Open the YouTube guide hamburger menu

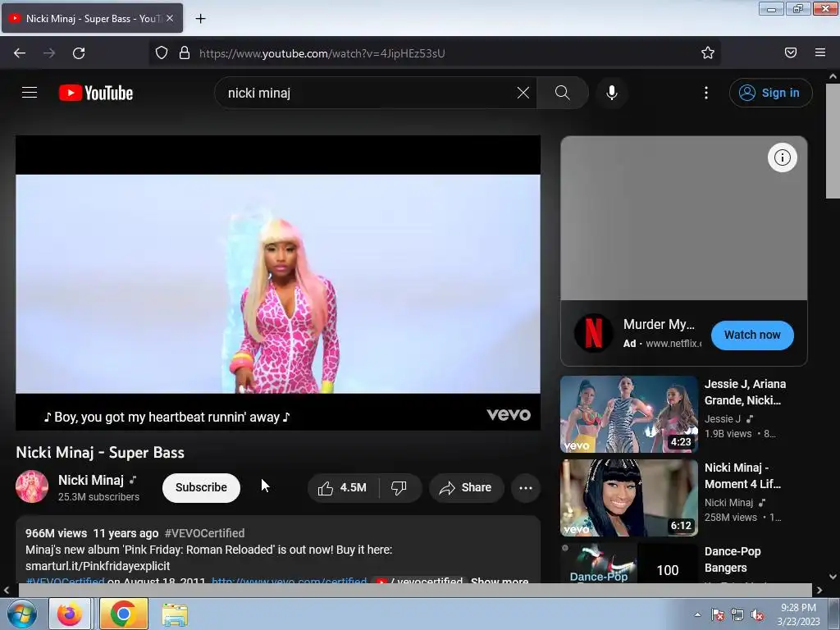point(30,93)
